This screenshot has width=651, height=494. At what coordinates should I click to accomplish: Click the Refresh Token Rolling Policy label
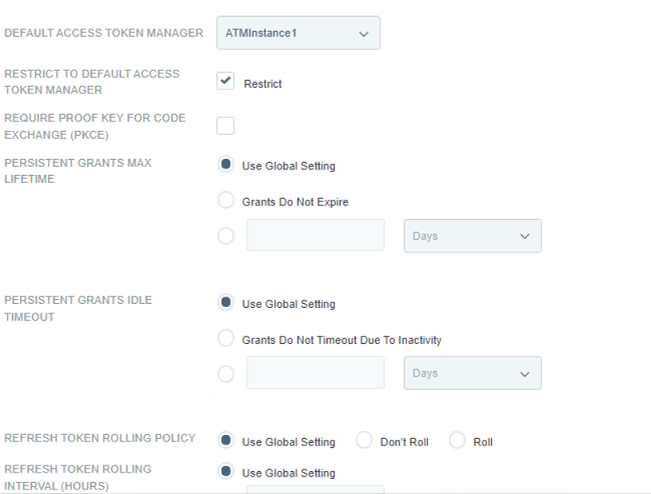(x=100, y=438)
